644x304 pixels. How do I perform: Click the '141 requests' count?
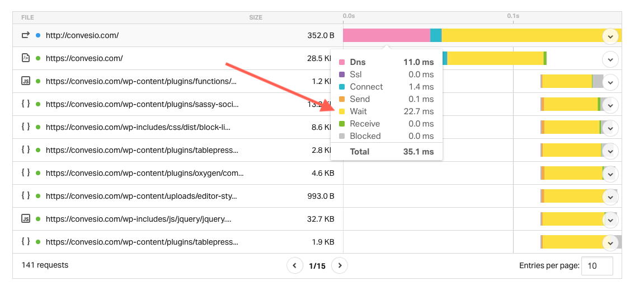45,265
